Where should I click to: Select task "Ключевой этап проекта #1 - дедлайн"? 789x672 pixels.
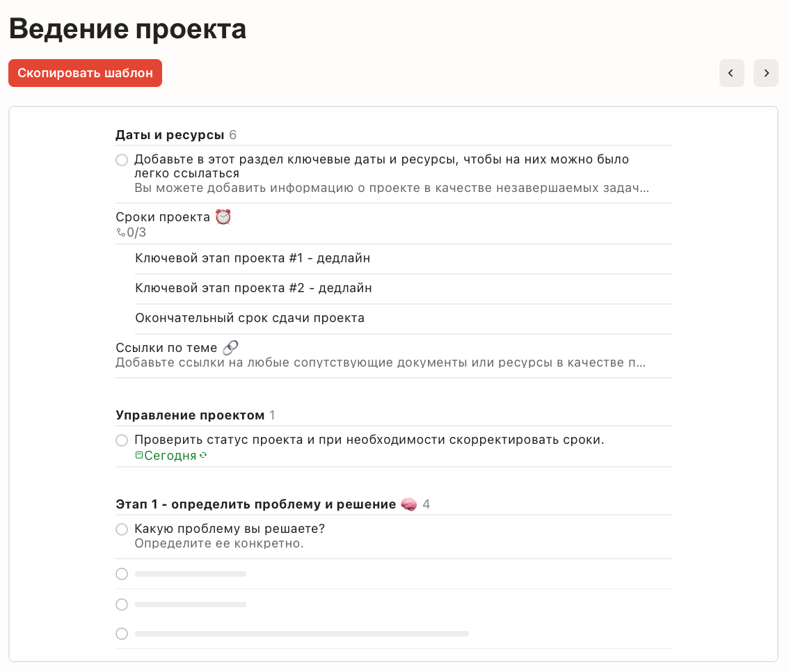[253, 258]
